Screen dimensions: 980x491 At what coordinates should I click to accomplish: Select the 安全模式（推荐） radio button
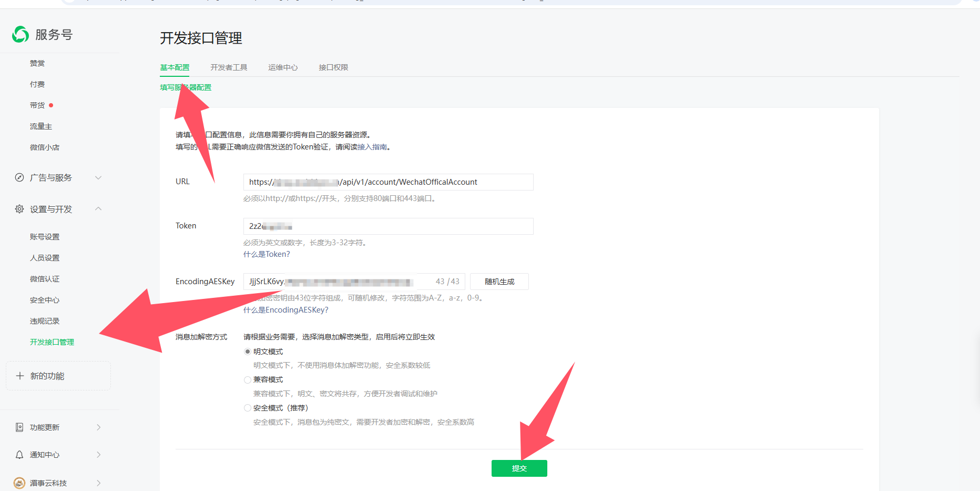pyautogui.click(x=248, y=408)
